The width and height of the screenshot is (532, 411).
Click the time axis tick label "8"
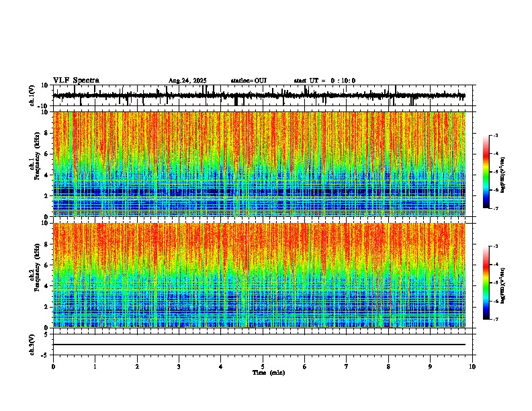[388, 367]
